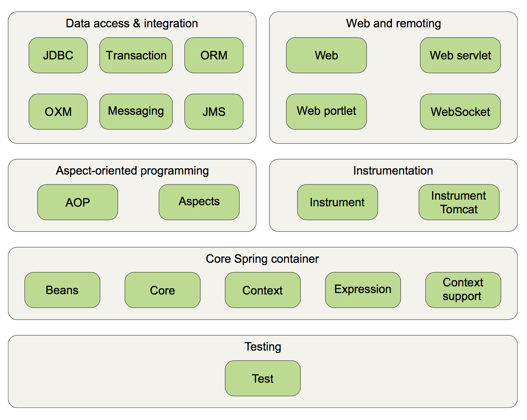Select the JMS module box
Viewport: 527px width, 420px height.
214,111
